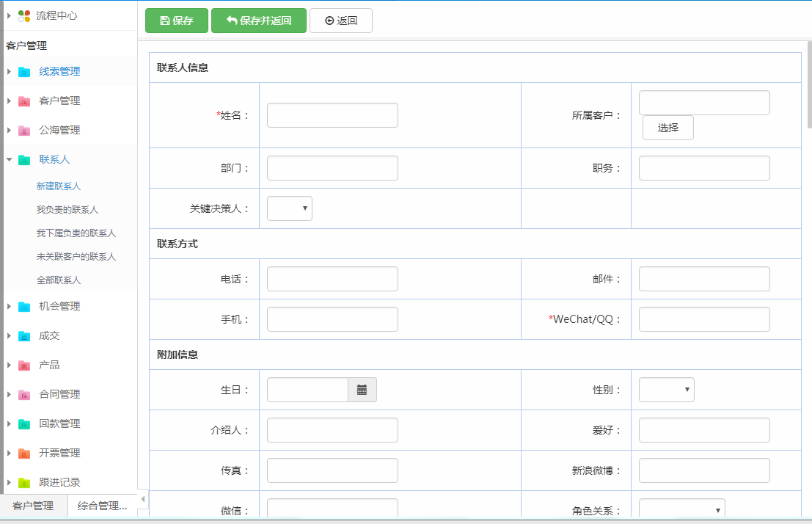Click the 合同管理 folder icon

pos(24,395)
